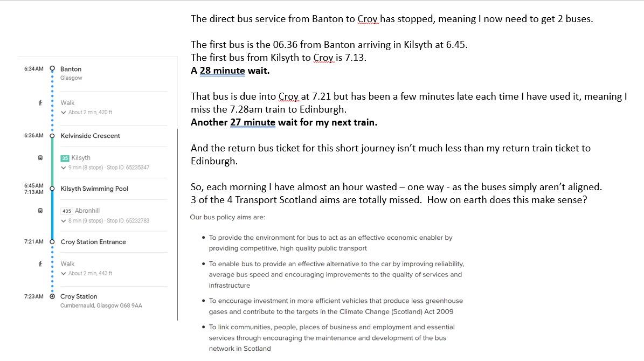Click the Kilsyth Swimming Pool stop name
644x361 pixels.
pyautogui.click(x=94, y=189)
